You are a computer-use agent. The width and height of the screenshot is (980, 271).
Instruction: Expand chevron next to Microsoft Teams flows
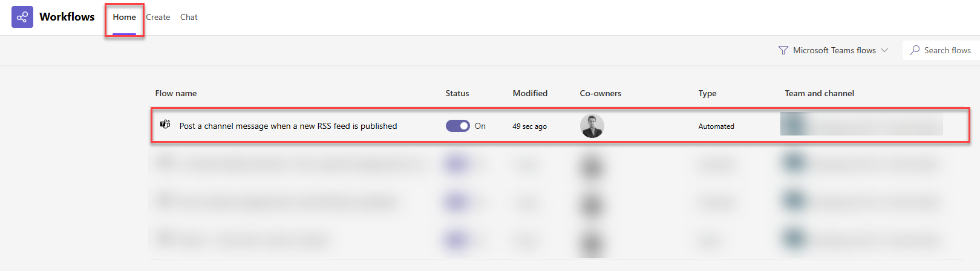coord(884,50)
